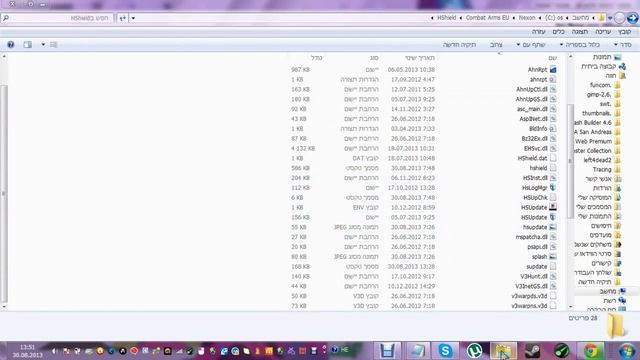Select קבוצה ביתית homegroup in navigation pane
Image resolution: width=640 pixels, height=360 pixels.
tap(603, 66)
